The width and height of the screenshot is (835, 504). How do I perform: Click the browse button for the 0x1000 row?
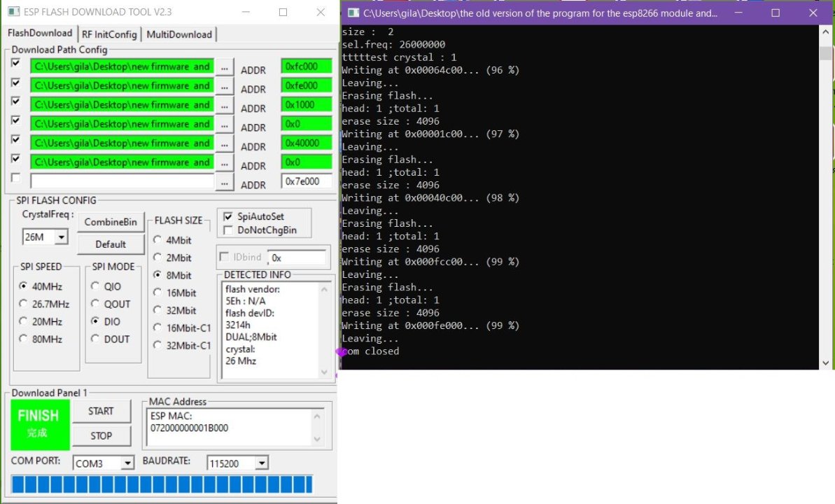pos(225,106)
